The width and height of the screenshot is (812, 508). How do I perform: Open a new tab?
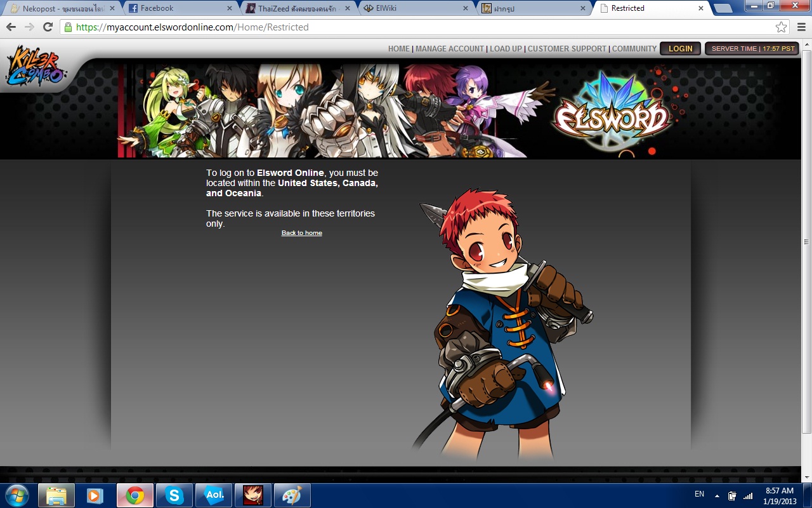[x=723, y=9]
